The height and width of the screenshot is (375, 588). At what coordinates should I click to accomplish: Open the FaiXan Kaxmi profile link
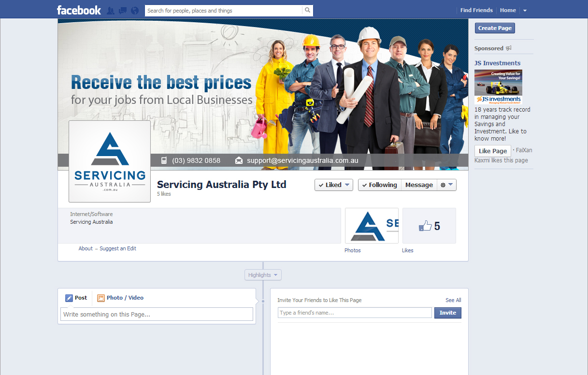524,150
